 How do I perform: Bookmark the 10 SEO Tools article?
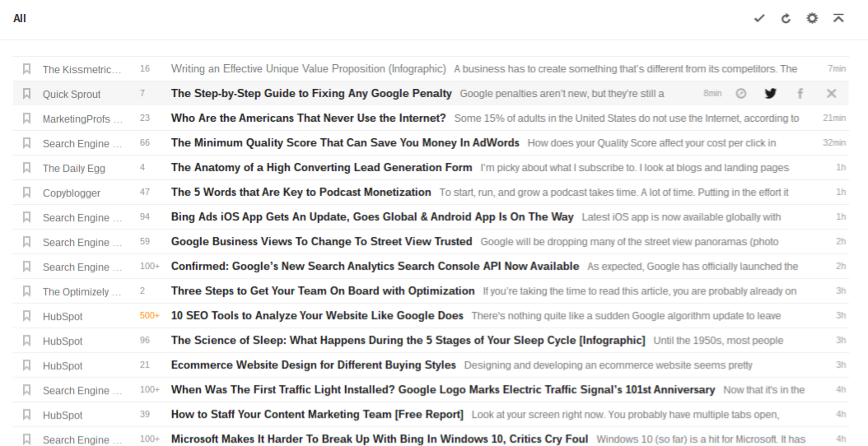coord(26,316)
